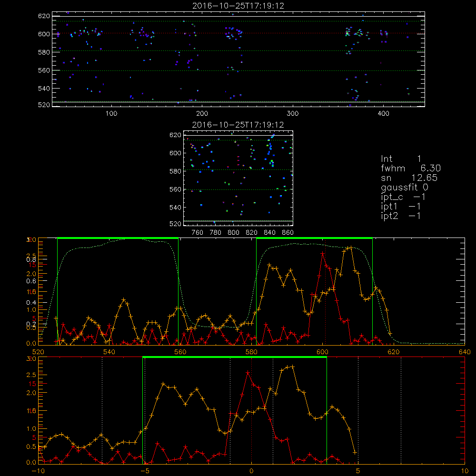Screen dimensions: 476x476
Task: Select the 'fwhm 6.30' readout
Action: pyautogui.click(x=411, y=168)
